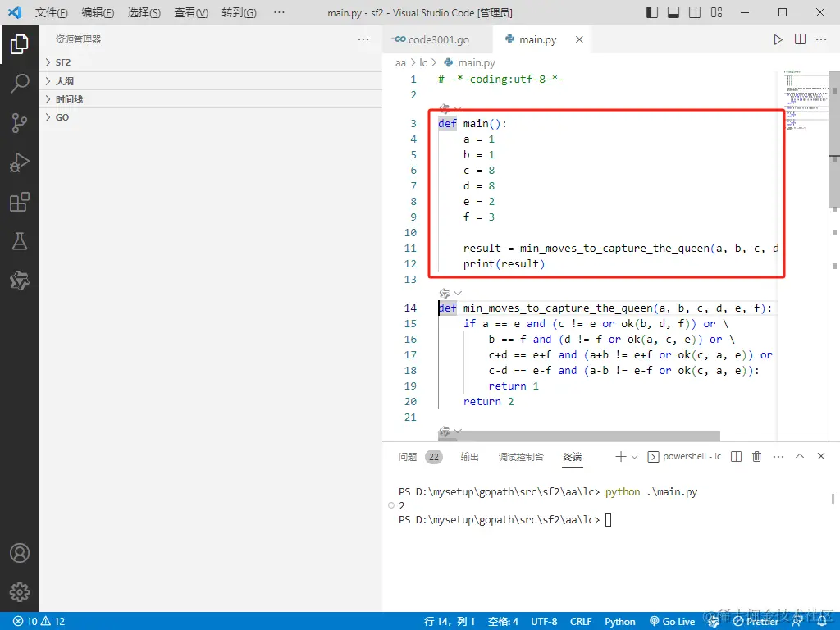Click the 行 14, 列 1 position indicator
This screenshot has width=840, height=630.
point(450,622)
